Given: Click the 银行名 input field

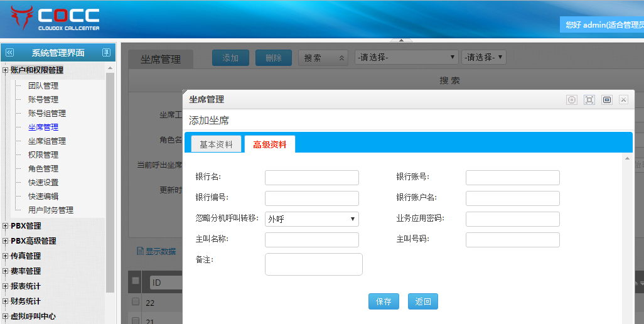Looking at the screenshot, I should (x=311, y=178).
